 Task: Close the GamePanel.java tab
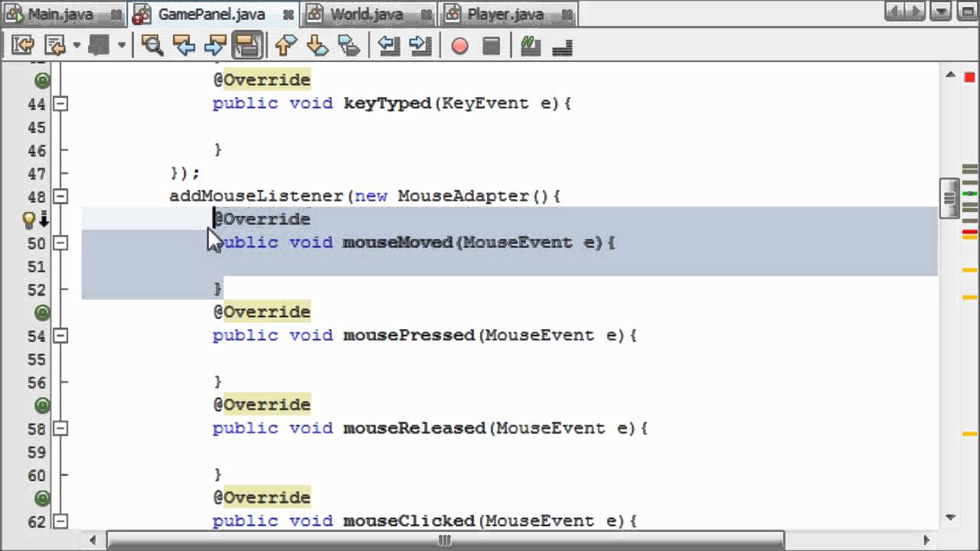tap(289, 15)
